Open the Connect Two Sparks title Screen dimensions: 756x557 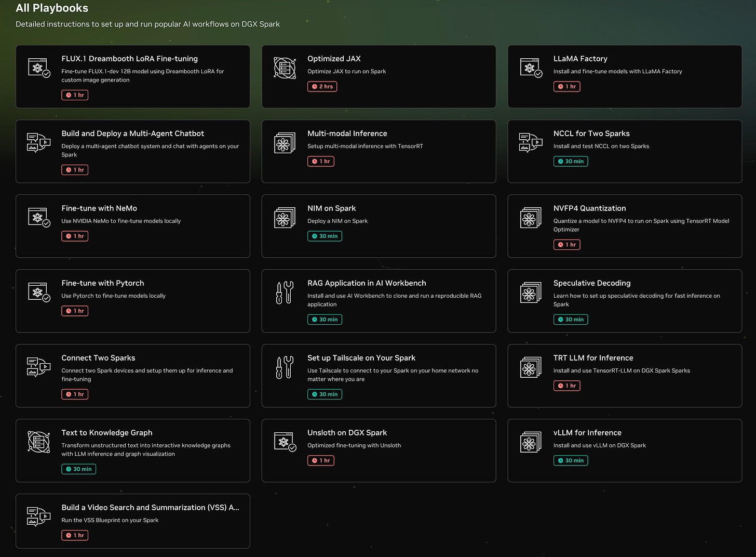coord(98,358)
